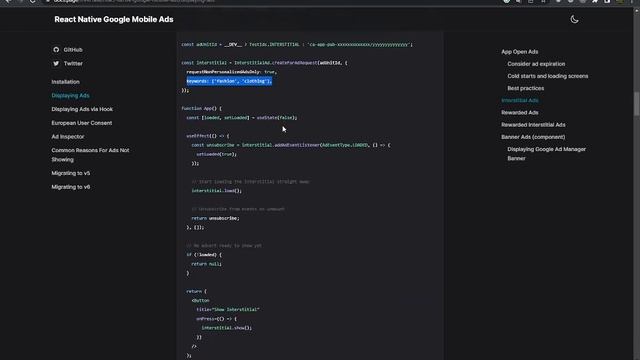Open Common Reasons For Ads Not Showing
640x360 pixels.
click(x=90, y=155)
